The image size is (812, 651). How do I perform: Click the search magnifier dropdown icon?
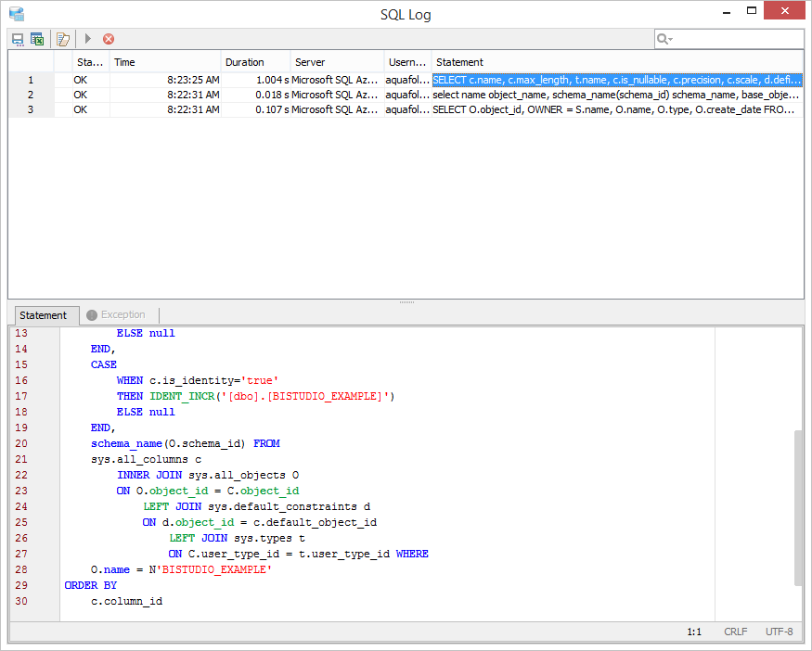(x=664, y=39)
